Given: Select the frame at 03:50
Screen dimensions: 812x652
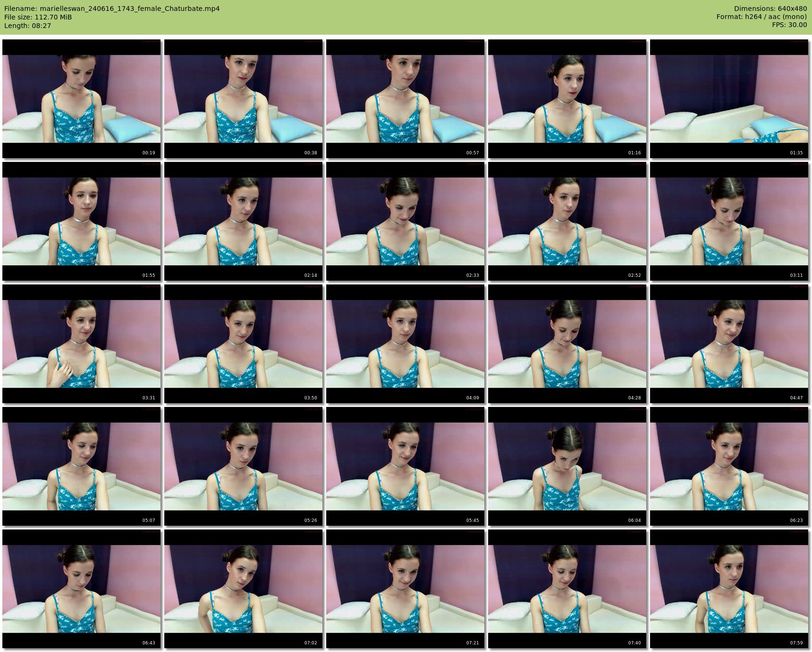Looking at the screenshot, I should [x=244, y=344].
